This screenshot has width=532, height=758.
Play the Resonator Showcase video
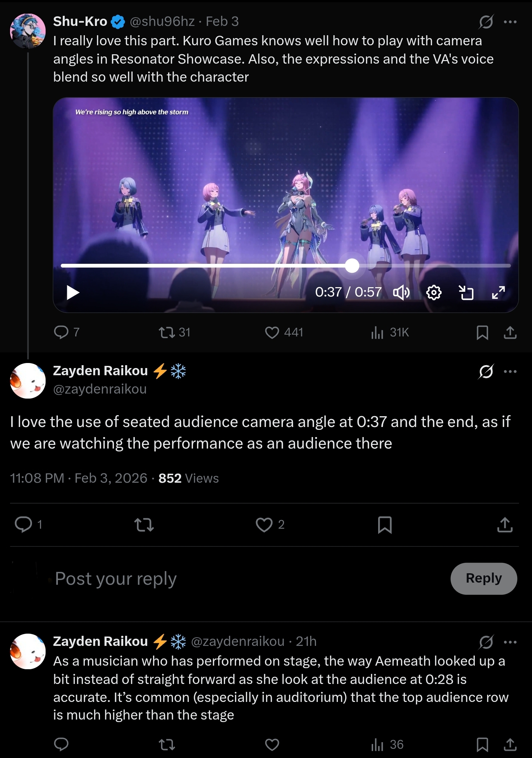pos(73,293)
